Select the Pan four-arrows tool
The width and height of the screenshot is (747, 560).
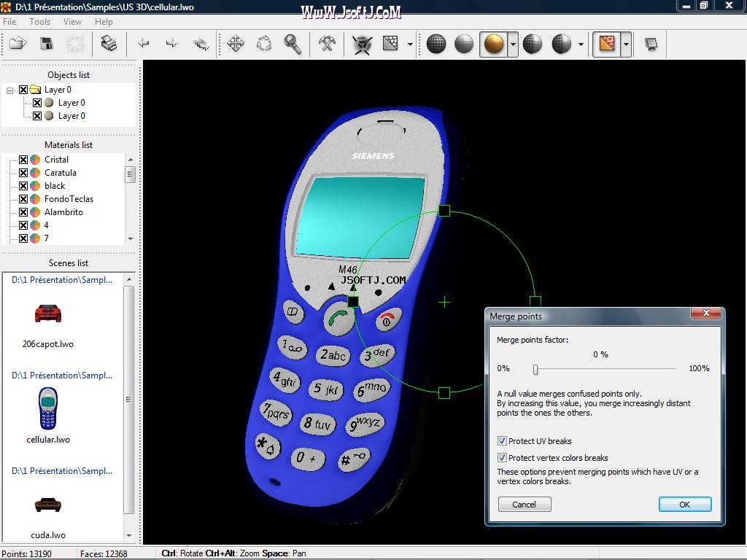236,44
